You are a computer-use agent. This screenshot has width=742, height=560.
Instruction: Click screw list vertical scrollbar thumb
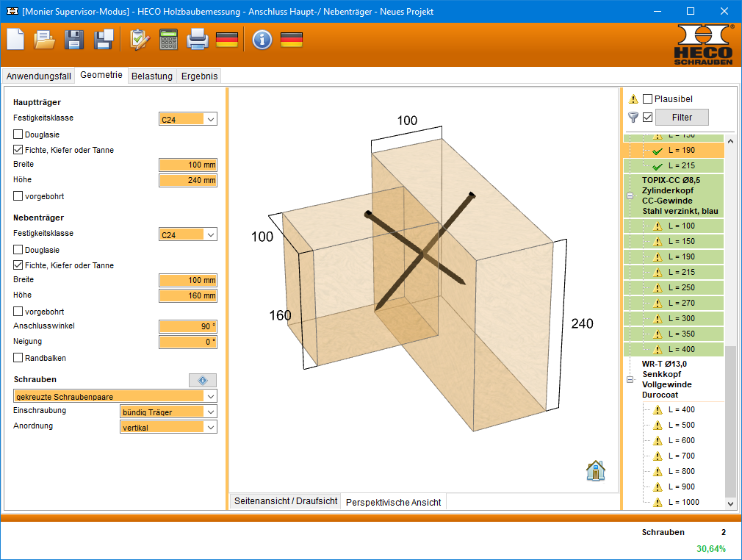pyautogui.click(x=730, y=421)
